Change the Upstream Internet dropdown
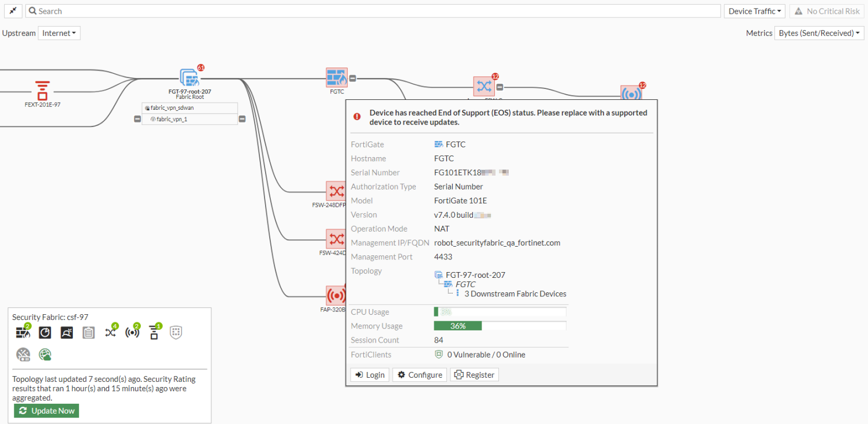868x424 pixels. pyautogui.click(x=58, y=33)
